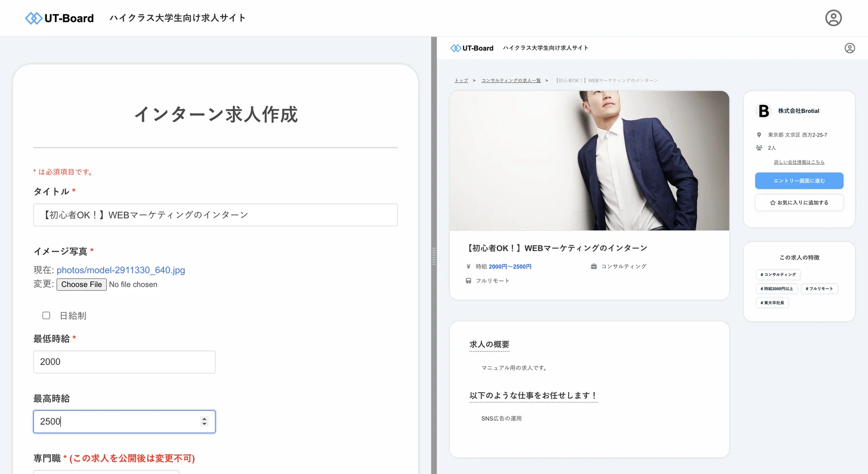
Task: Click the この求人の特徴 heading
Action: [800, 258]
